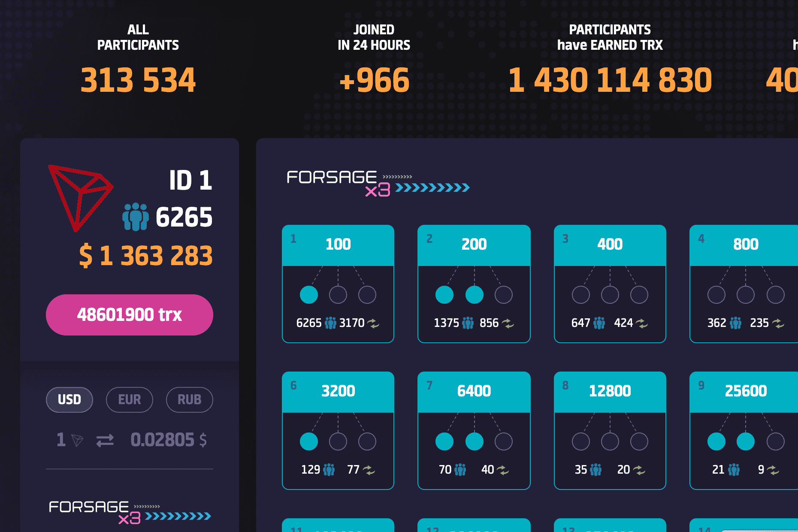Screen dimensions: 798x532
Task: Switch currency to RUB
Action: [189, 399]
